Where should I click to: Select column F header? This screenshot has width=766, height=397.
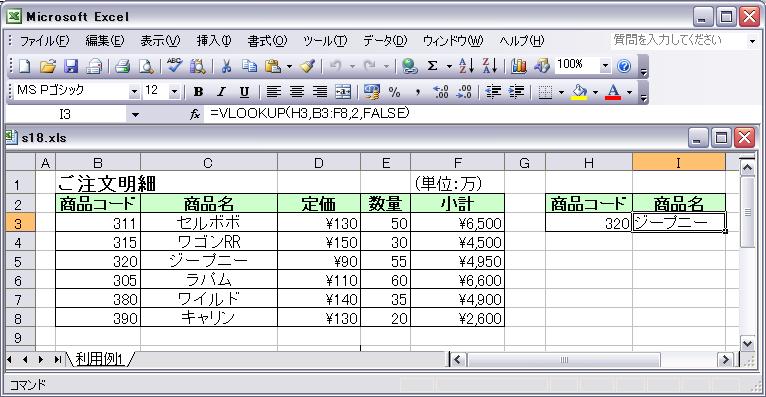[457, 163]
